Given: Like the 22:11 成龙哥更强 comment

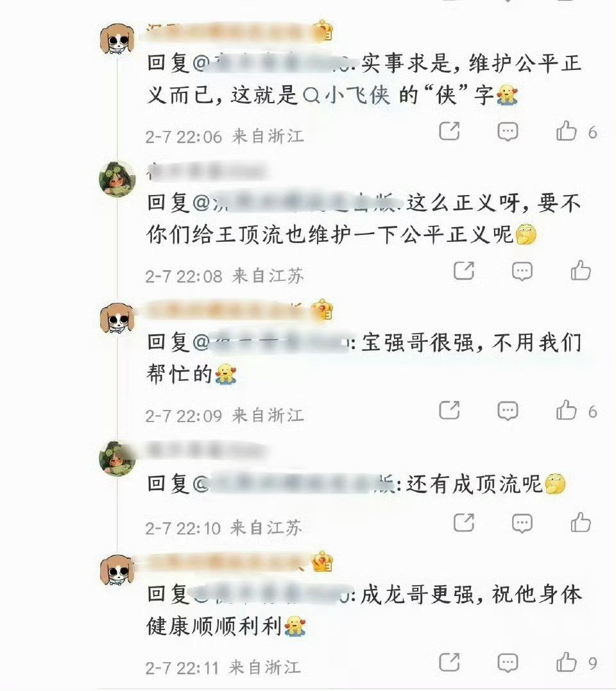Looking at the screenshot, I should tap(567, 662).
